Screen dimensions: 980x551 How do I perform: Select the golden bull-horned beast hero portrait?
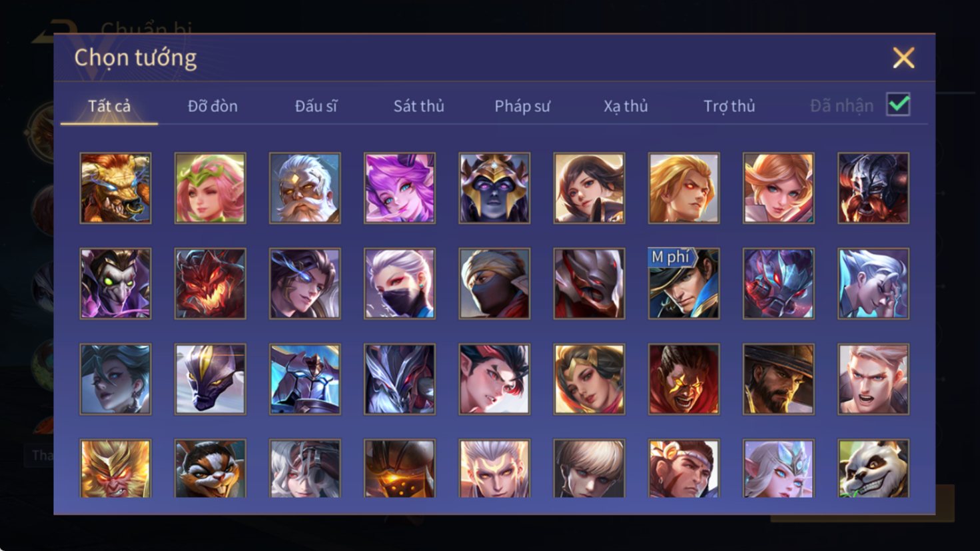pyautogui.click(x=115, y=188)
